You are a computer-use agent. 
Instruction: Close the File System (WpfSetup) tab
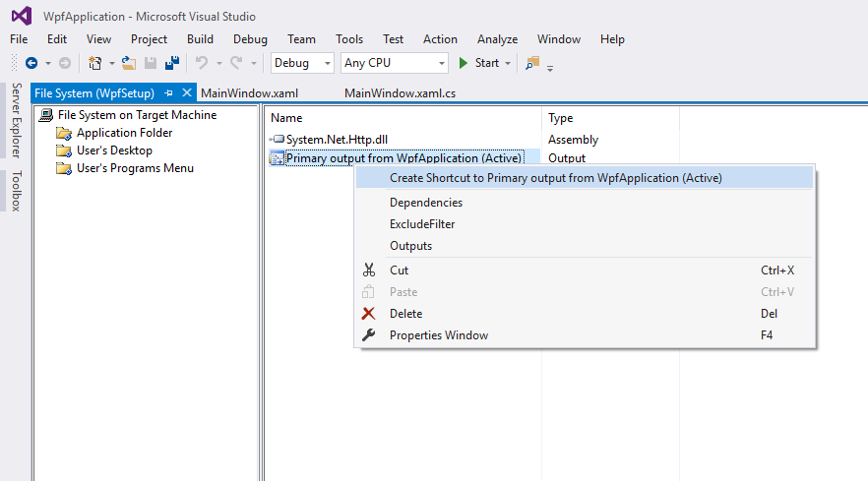[185, 93]
